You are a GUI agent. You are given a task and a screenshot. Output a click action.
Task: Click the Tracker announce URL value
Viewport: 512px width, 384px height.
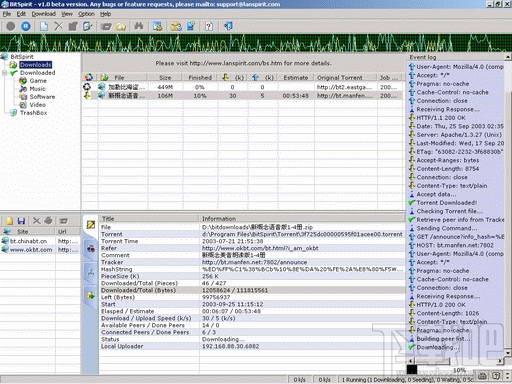(x=254, y=262)
